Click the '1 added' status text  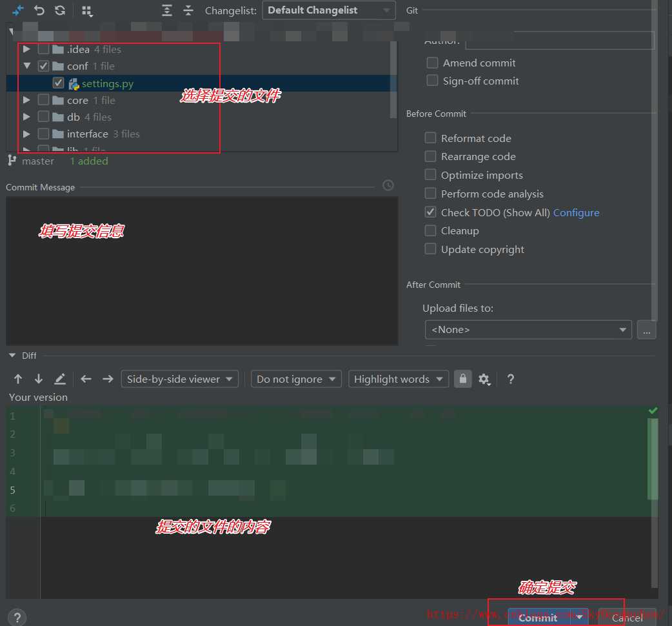click(x=89, y=161)
